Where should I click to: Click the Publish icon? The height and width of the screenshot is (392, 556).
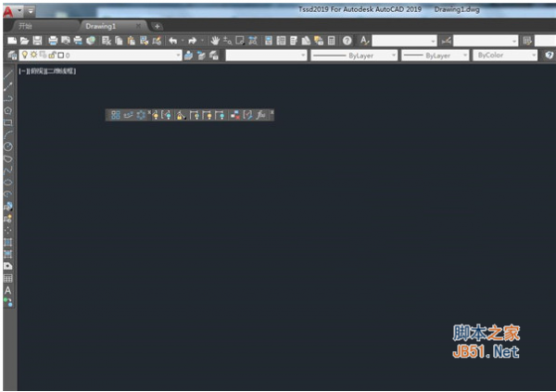(78, 41)
